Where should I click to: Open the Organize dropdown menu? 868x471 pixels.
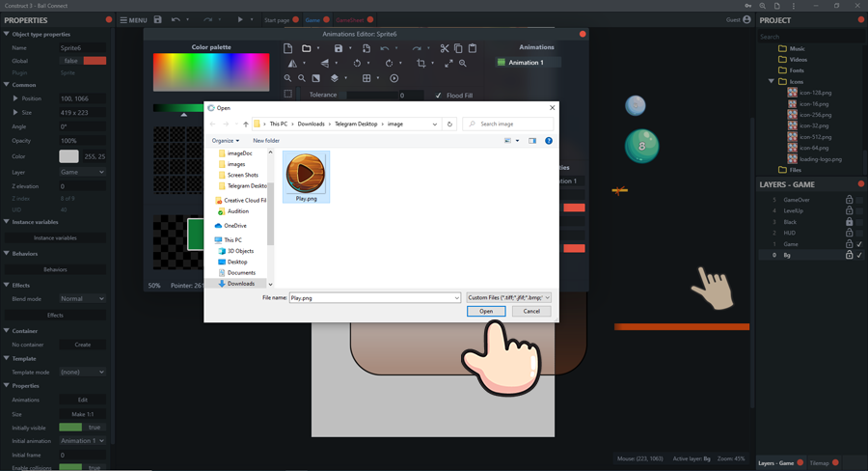tap(225, 141)
